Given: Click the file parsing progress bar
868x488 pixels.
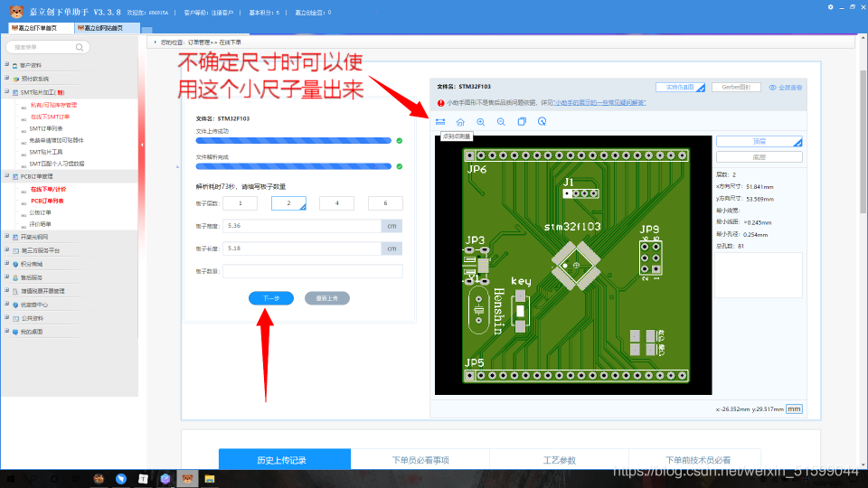Looking at the screenshot, I should [x=293, y=166].
